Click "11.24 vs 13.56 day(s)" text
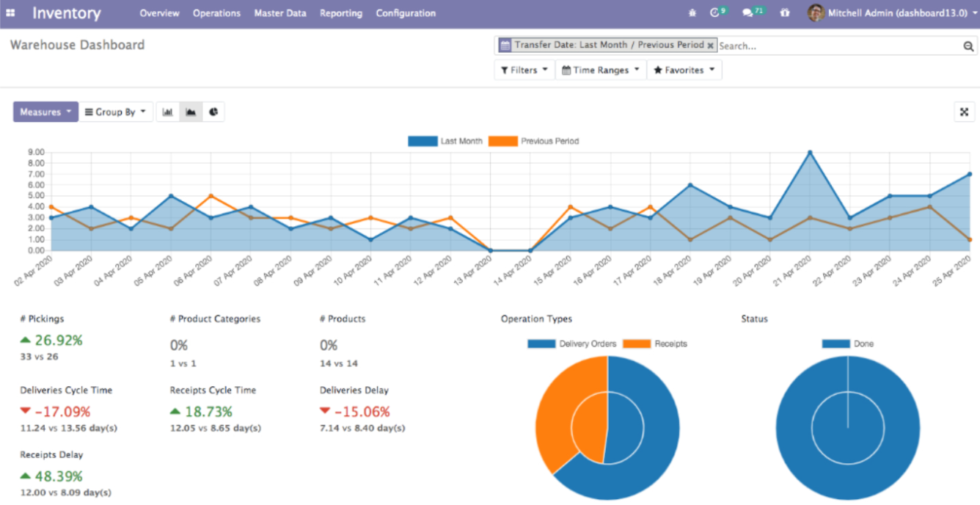The width and height of the screenshot is (980, 505). coord(69,428)
